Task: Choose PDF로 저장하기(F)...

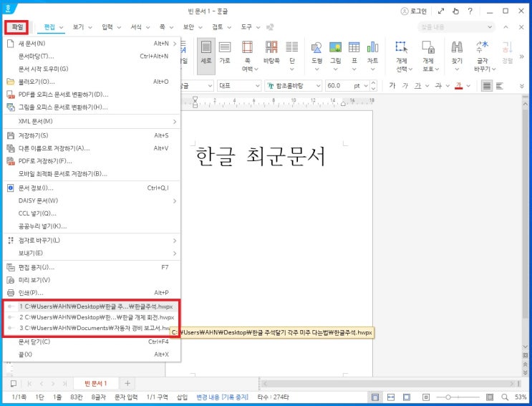Action: click(92, 161)
